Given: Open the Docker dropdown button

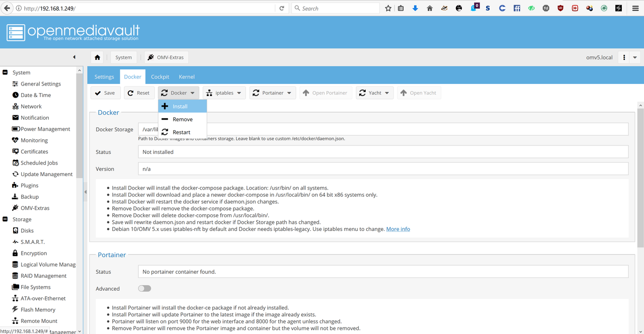Looking at the screenshot, I should (178, 93).
